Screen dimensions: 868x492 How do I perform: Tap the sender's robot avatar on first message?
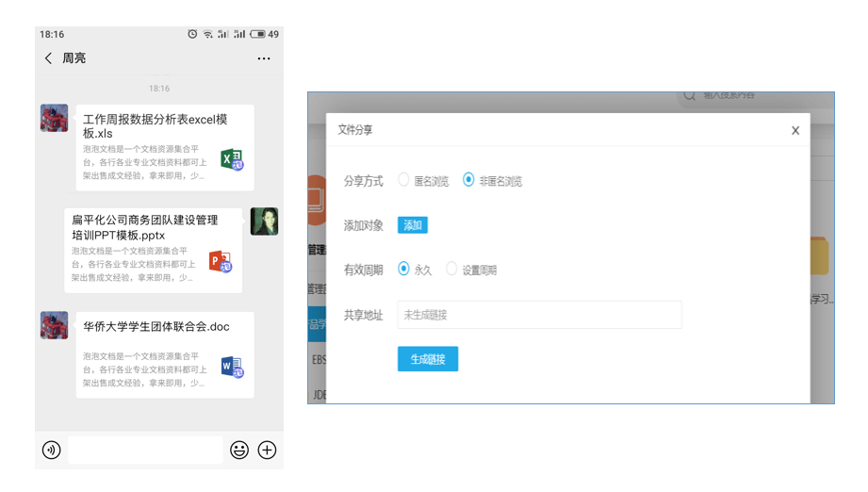point(54,118)
